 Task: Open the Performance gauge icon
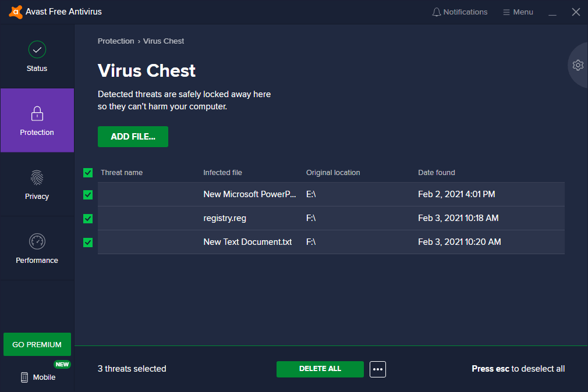coord(37,241)
